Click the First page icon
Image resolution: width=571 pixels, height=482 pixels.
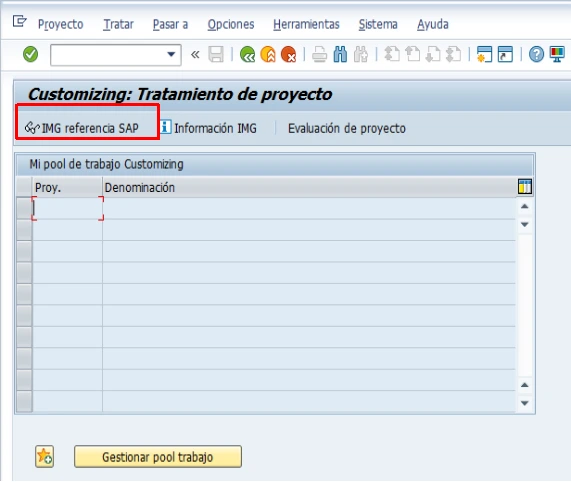point(392,55)
